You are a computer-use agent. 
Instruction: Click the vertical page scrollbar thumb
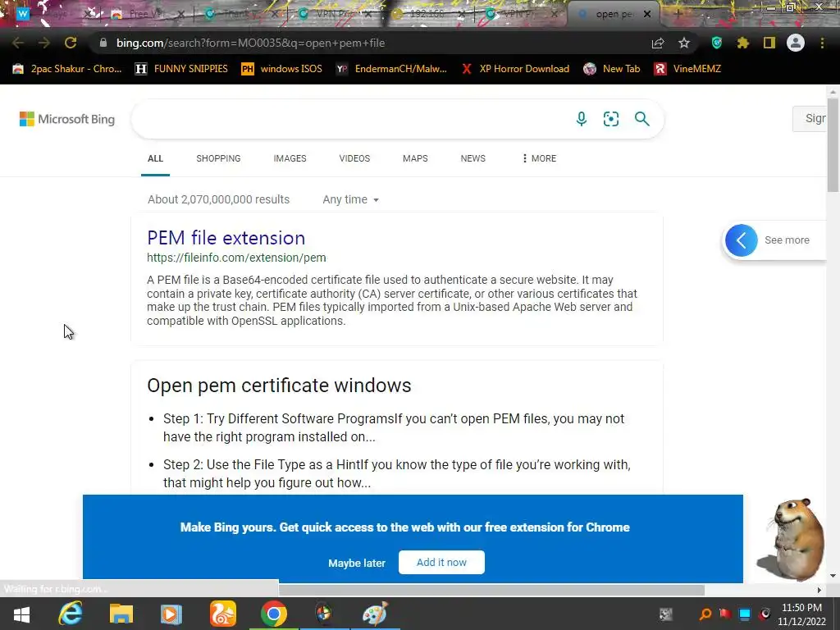coord(833,144)
